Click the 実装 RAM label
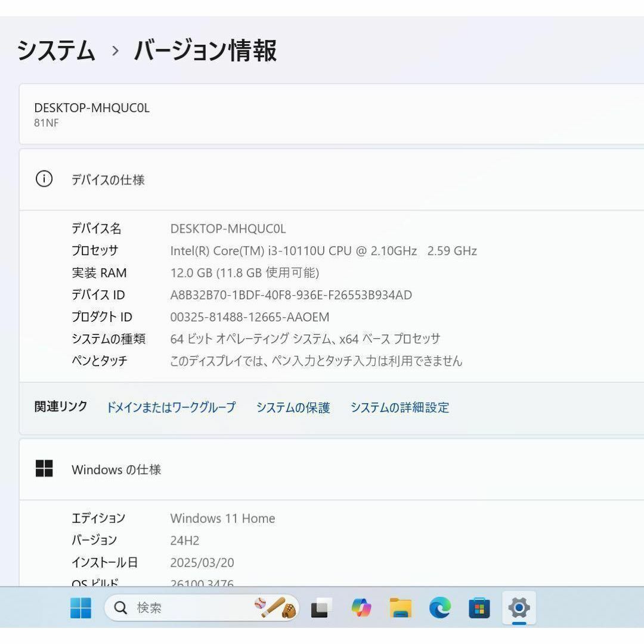 [100, 273]
